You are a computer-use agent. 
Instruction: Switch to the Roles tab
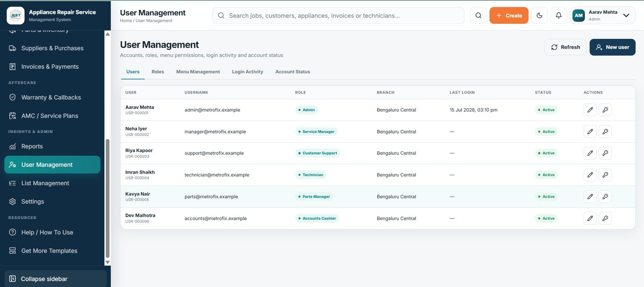tap(158, 72)
